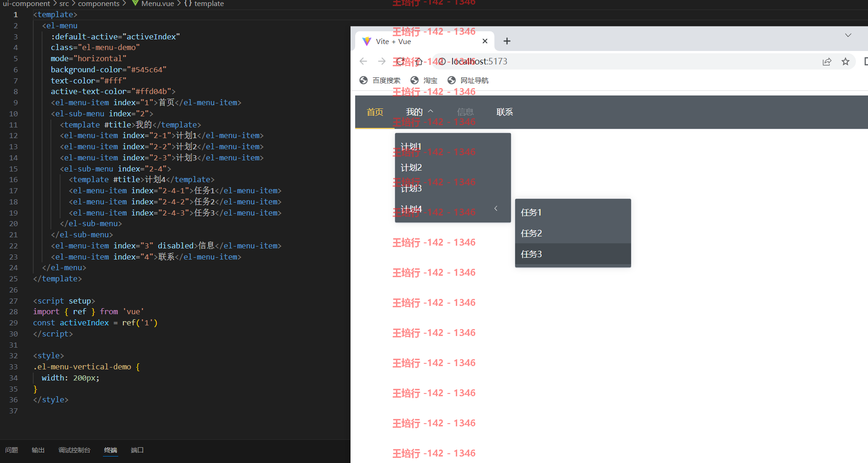Switch to the 调试控制台 panel tab

click(x=74, y=450)
